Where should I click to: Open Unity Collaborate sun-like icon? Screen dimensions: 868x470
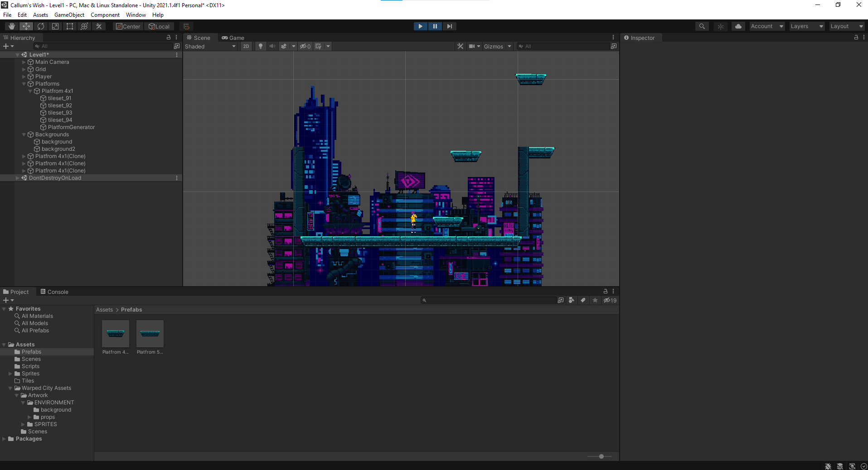(721, 26)
